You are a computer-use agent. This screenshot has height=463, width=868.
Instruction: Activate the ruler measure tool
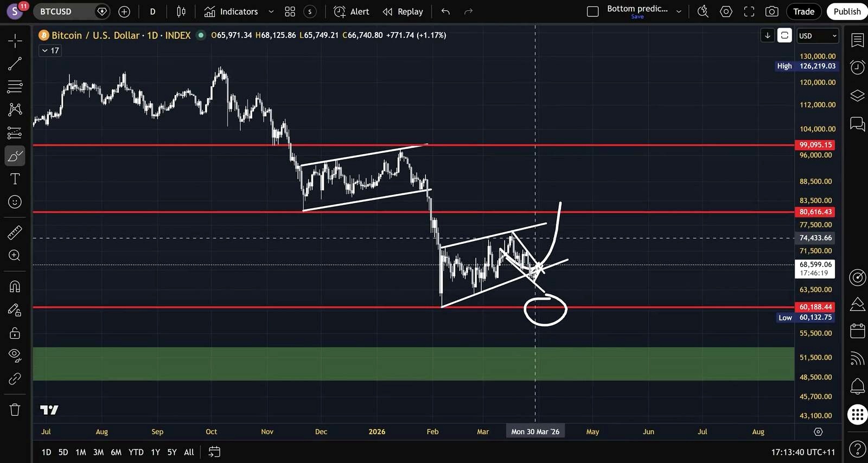15,232
